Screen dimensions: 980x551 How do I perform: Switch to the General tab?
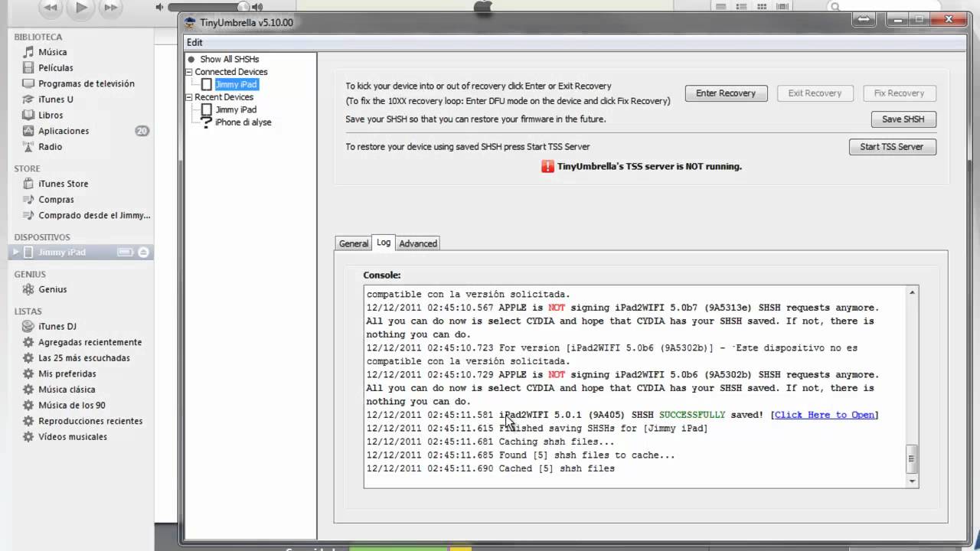click(x=354, y=243)
